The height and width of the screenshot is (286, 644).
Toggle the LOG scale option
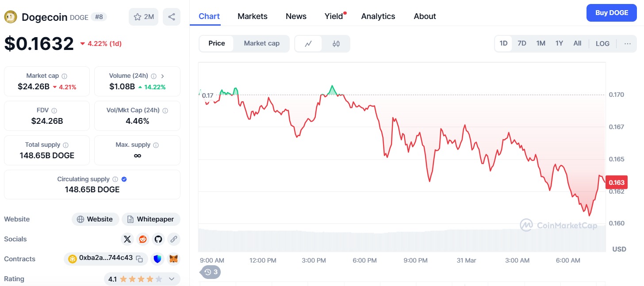(602, 43)
